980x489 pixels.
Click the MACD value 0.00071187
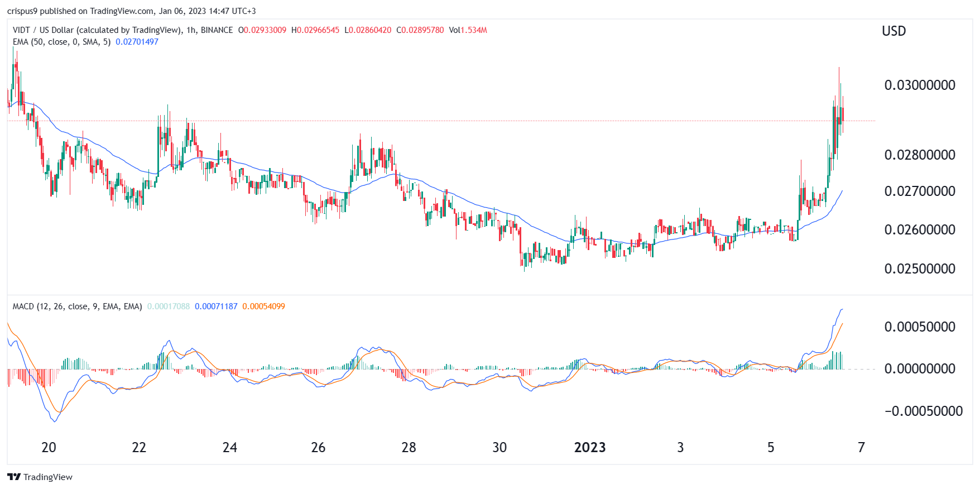pos(216,306)
